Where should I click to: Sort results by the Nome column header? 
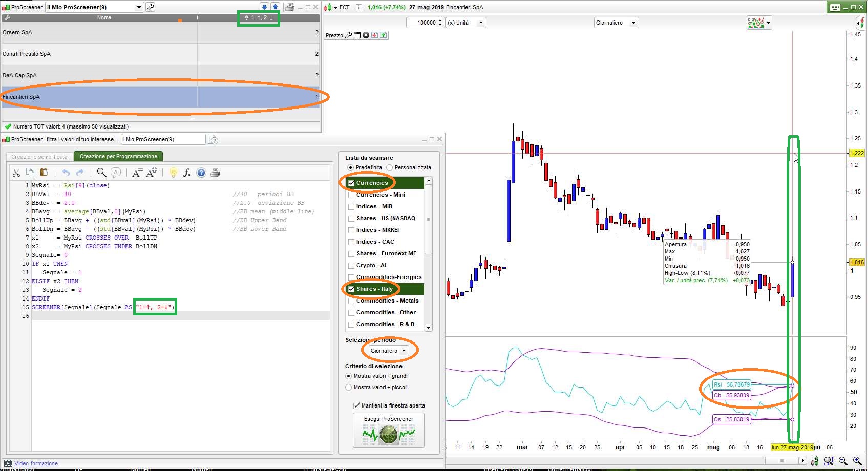point(104,17)
